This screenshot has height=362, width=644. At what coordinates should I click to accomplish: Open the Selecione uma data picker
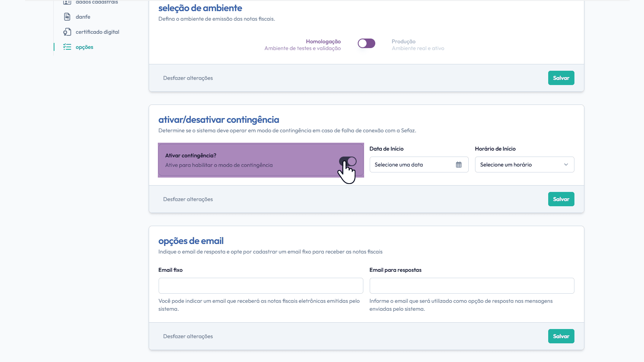[x=413, y=165]
